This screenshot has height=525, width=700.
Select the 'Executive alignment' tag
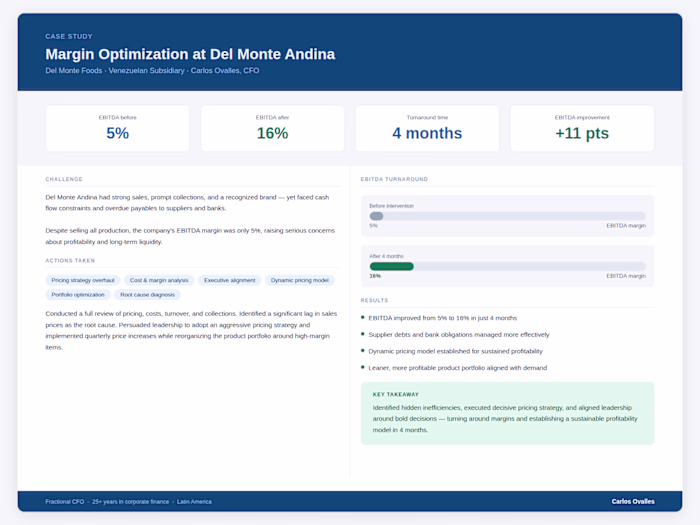pos(229,280)
